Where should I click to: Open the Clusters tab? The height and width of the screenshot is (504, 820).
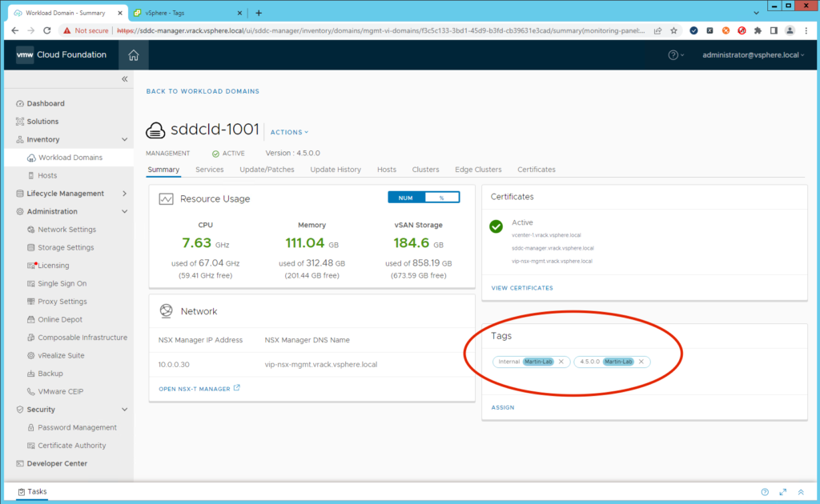[425, 170]
